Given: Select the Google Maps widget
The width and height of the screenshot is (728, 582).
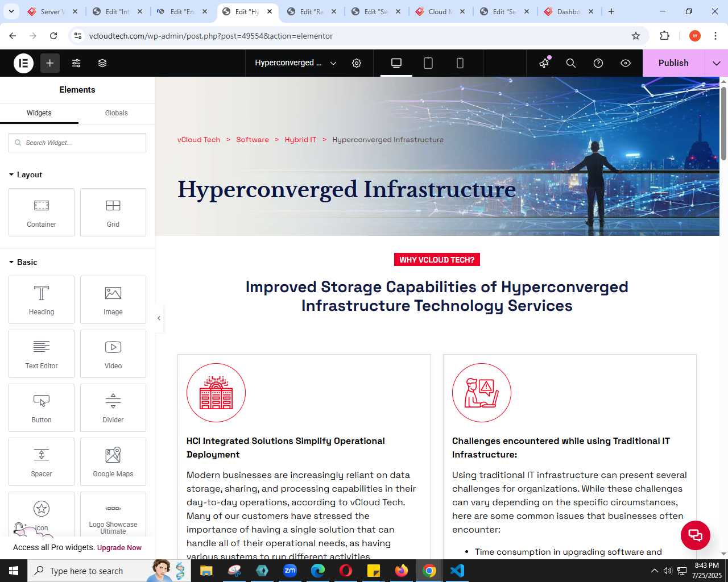Looking at the screenshot, I should pyautogui.click(x=113, y=462).
